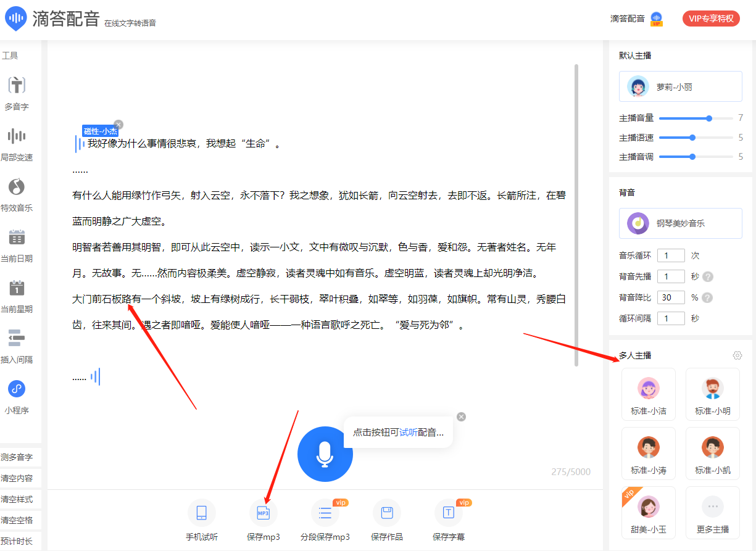This screenshot has height=551, width=756.
Task: Open VIP专享特权 page
Action: [x=711, y=19]
